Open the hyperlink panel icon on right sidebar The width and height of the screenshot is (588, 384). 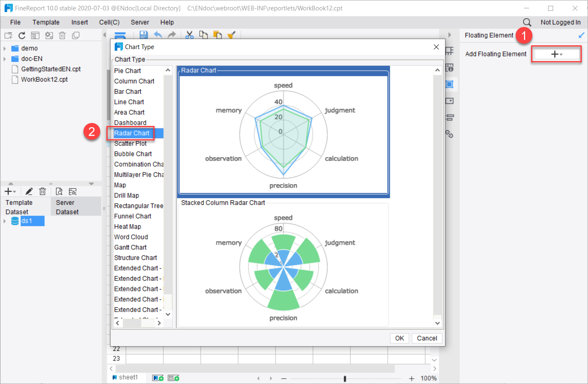coord(449,134)
